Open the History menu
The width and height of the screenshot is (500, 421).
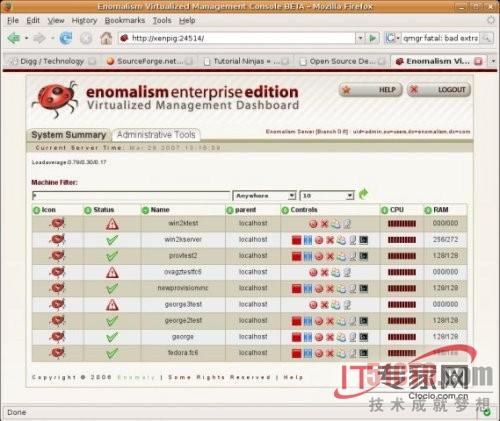(x=84, y=21)
